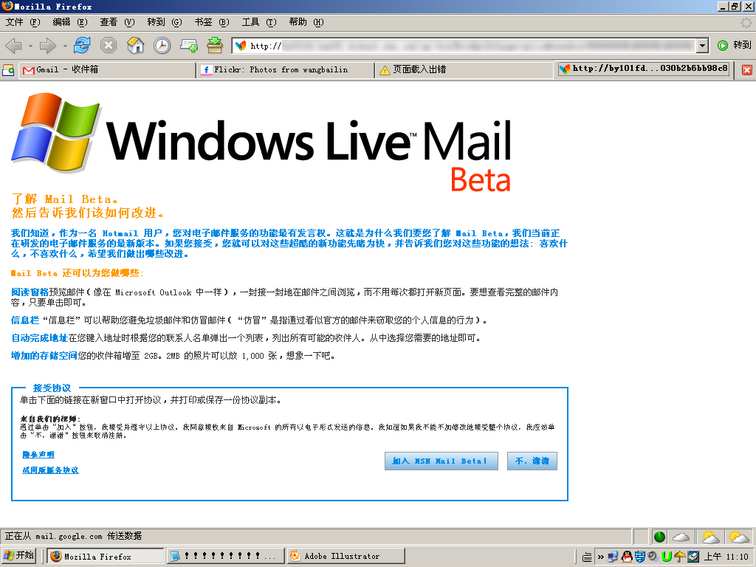Click the QQ penguin tray icon
The width and height of the screenshot is (756, 567).
626,557
